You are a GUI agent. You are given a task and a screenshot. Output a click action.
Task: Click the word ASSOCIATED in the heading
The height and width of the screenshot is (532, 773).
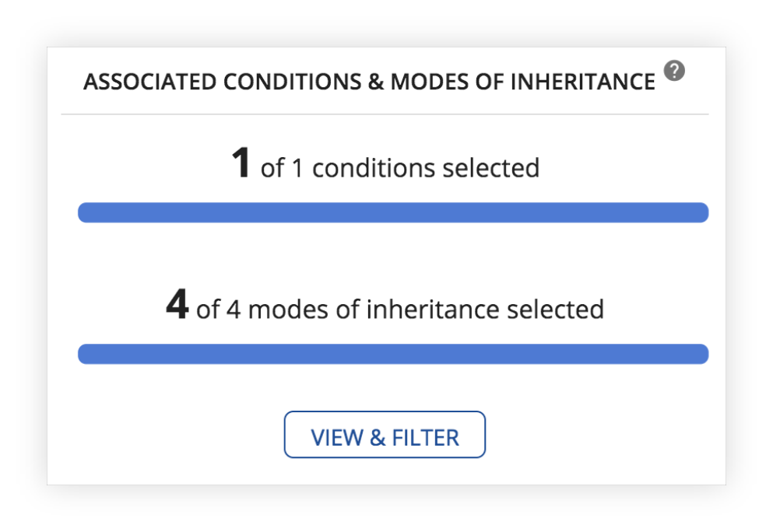pos(150,82)
